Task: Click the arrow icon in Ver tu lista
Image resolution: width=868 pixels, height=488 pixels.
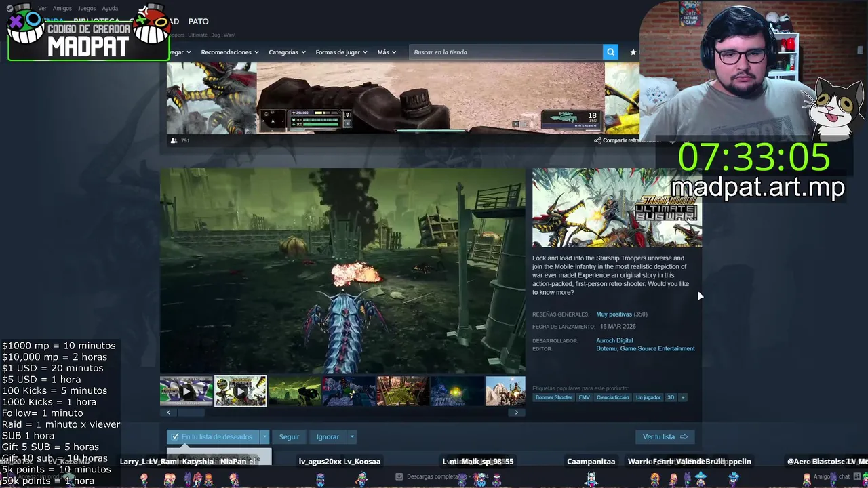Action: (x=684, y=437)
